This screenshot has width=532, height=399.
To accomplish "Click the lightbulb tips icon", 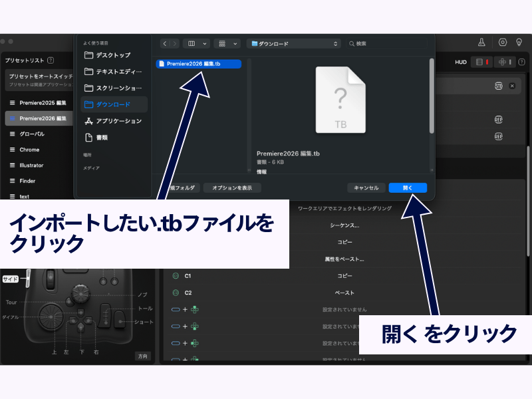I will click(519, 42).
